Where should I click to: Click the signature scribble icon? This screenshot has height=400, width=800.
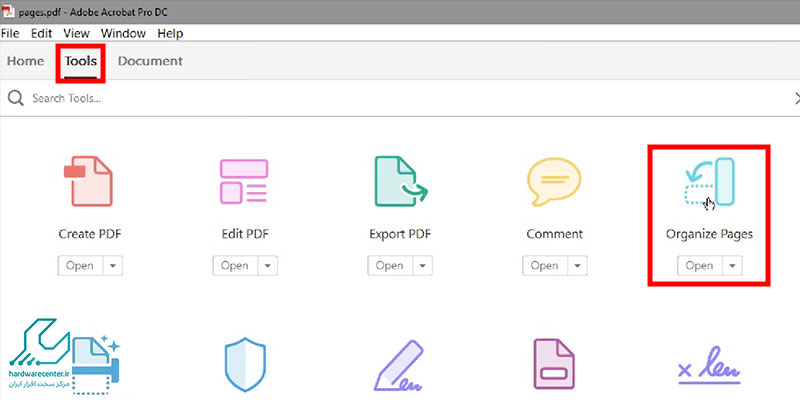pyautogui.click(x=709, y=365)
